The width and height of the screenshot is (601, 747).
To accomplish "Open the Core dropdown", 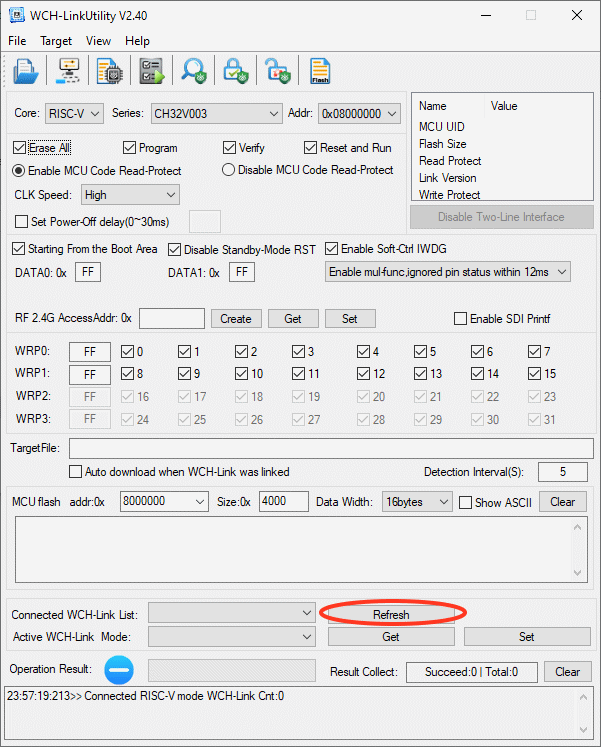I will [x=74, y=113].
